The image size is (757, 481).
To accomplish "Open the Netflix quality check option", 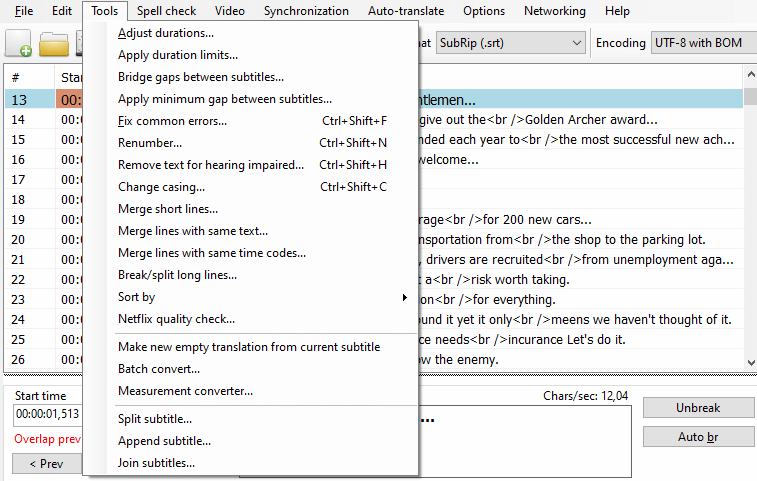I will [176, 319].
